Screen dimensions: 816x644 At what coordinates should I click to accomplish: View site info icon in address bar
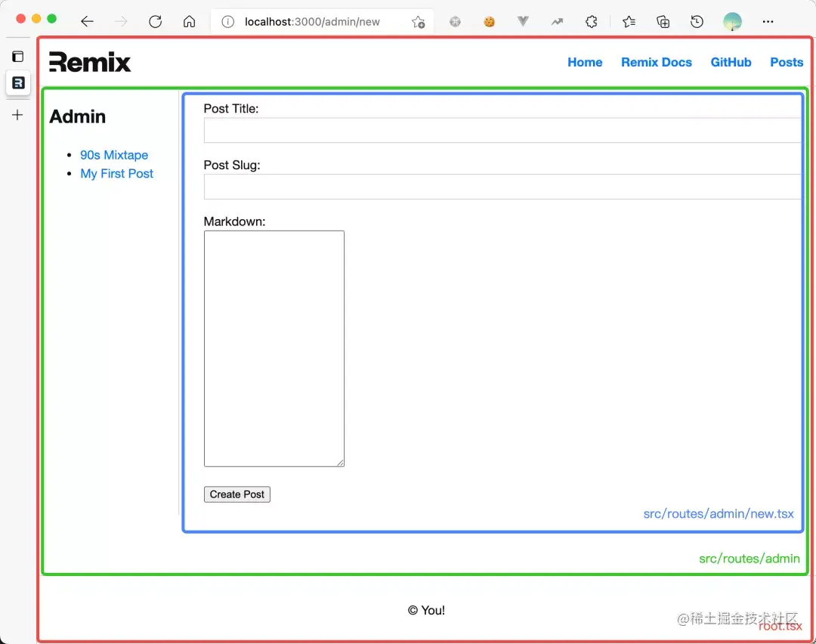(x=228, y=22)
